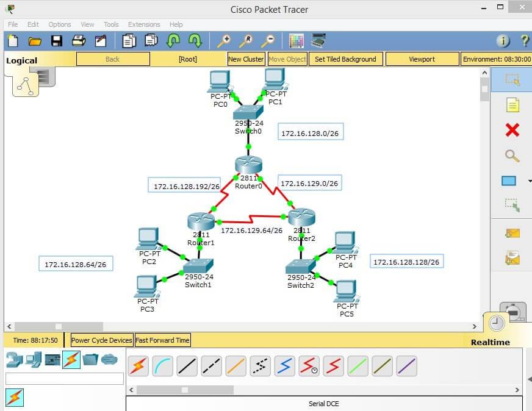This screenshot has height=411, width=532.
Task: Click the device search input field
Action: (x=65, y=379)
